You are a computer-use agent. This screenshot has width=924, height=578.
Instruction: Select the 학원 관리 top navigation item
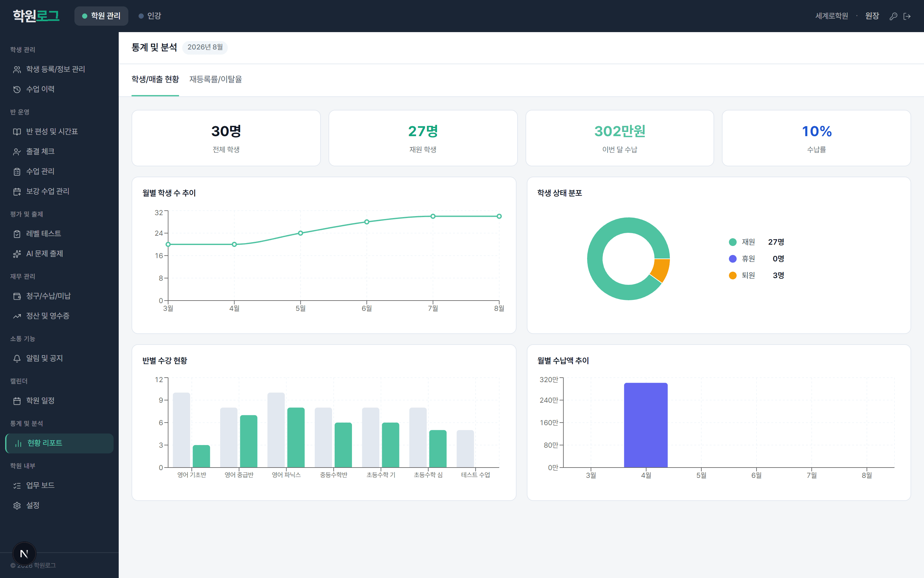click(x=101, y=16)
